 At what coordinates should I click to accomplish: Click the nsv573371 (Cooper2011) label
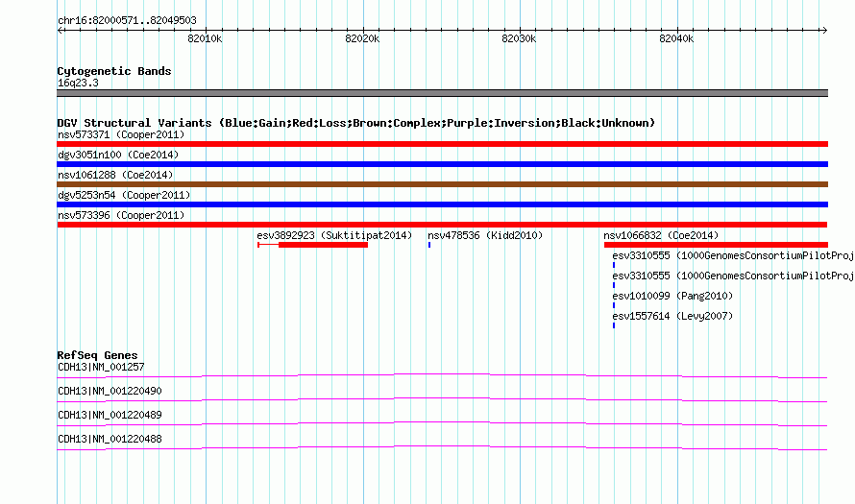[121, 134]
